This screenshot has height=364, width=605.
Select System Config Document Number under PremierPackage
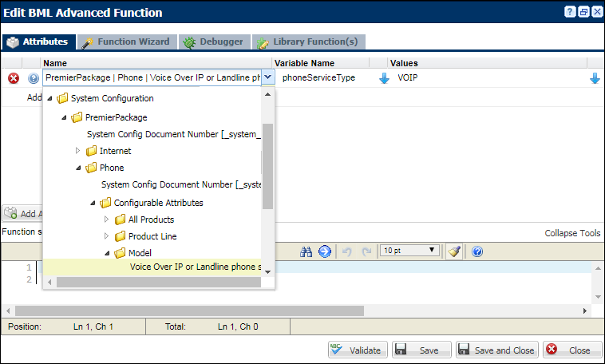(x=174, y=134)
